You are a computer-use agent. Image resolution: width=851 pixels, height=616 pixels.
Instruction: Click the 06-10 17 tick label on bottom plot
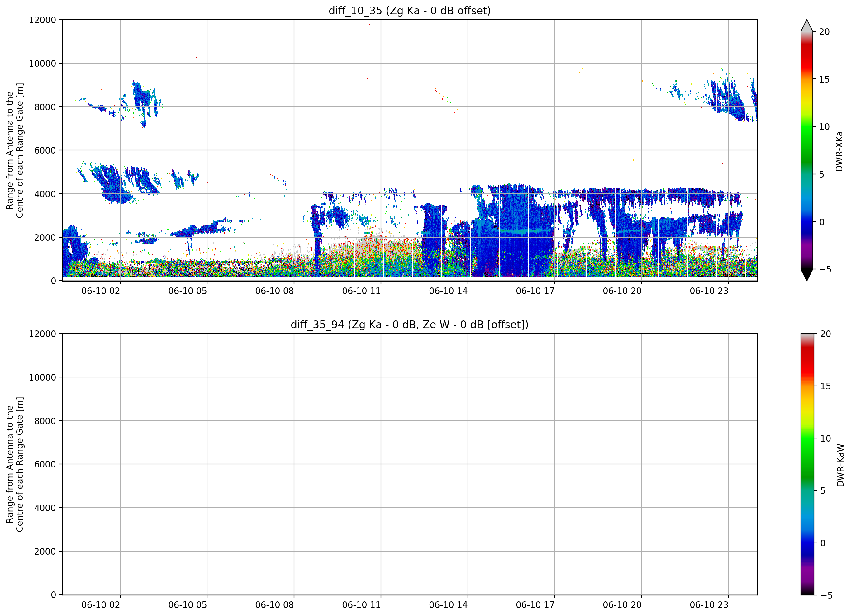coord(535,605)
